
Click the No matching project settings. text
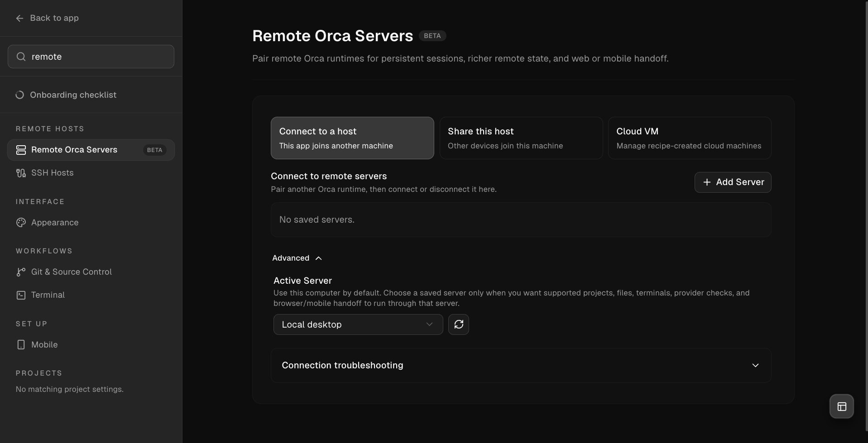pos(70,389)
